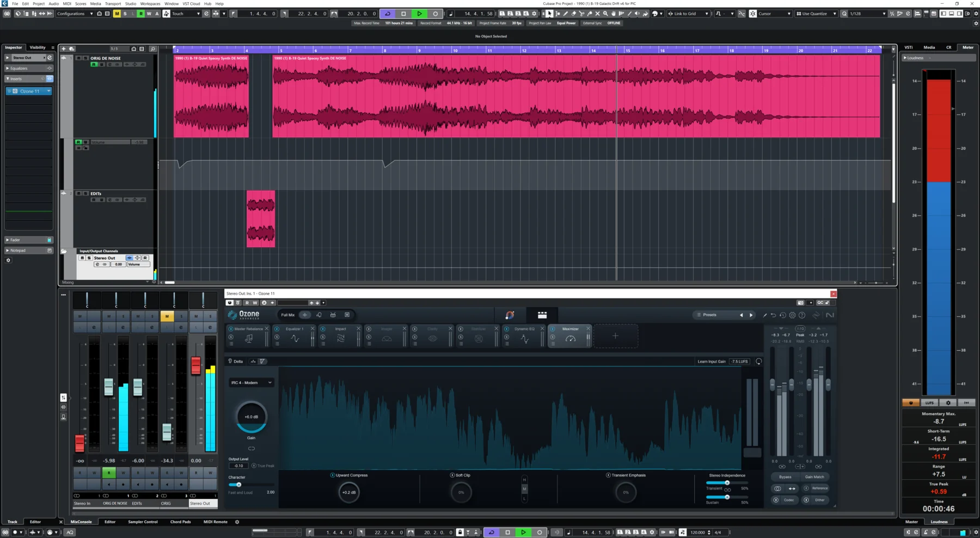The height and width of the screenshot is (538, 980).
Task: Select the Clarity module in Ozone
Action: [433, 329]
